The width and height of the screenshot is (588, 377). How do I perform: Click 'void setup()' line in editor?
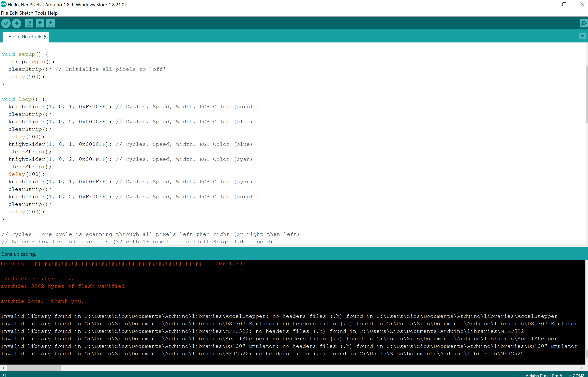25,54
